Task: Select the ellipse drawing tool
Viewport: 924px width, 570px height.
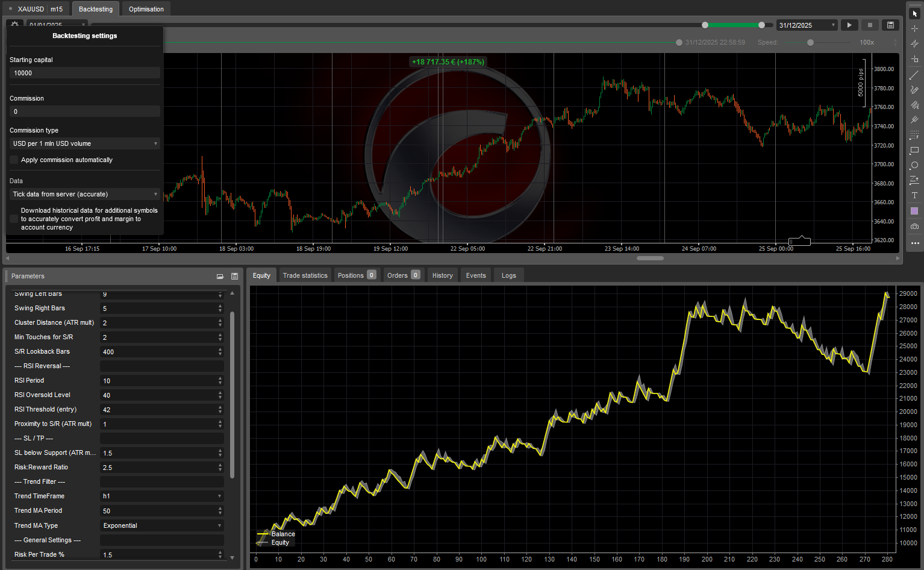Action: click(x=914, y=164)
